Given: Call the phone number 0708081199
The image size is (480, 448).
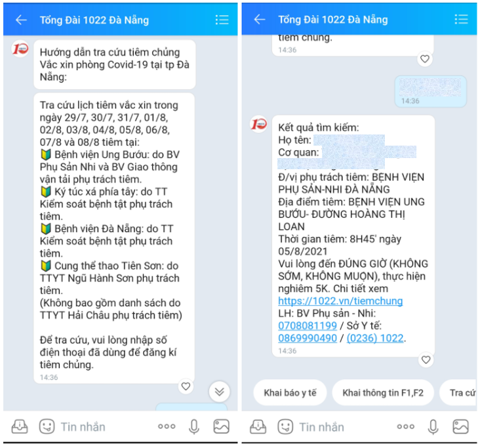Looking at the screenshot, I should pyautogui.click(x=308, y=325).
